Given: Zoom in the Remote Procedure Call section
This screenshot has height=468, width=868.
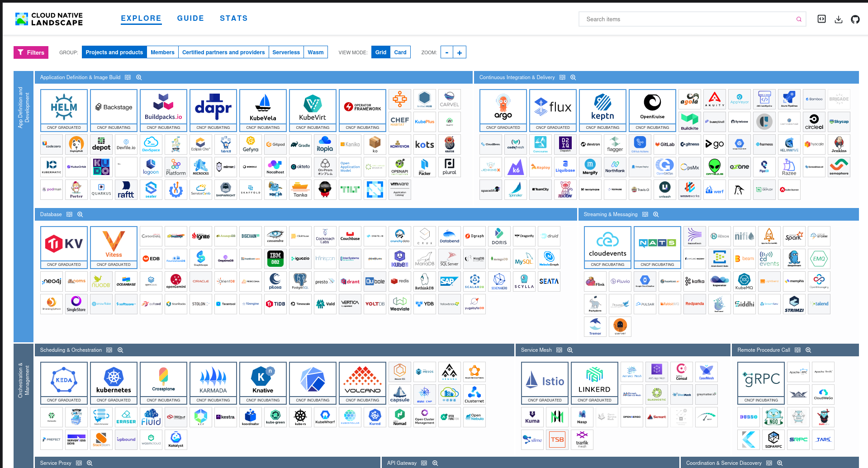Looking at the screenshot, I should point(808,350).
